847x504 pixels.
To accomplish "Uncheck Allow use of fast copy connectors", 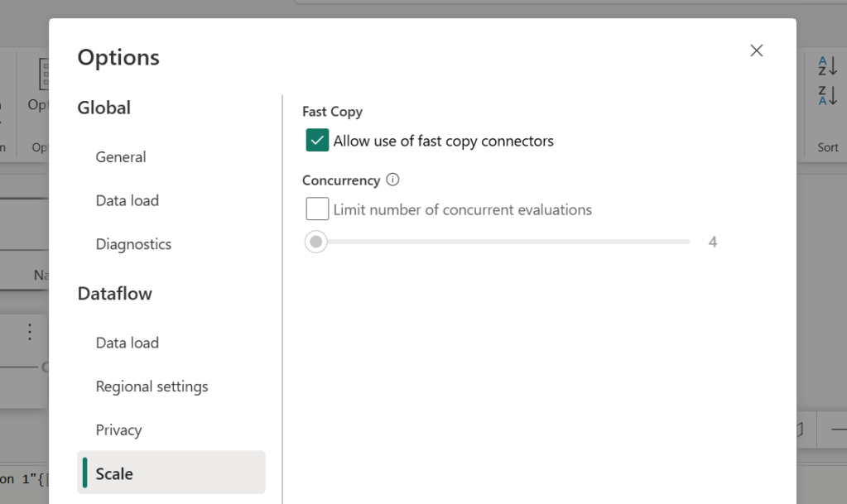I will (317, 141).
